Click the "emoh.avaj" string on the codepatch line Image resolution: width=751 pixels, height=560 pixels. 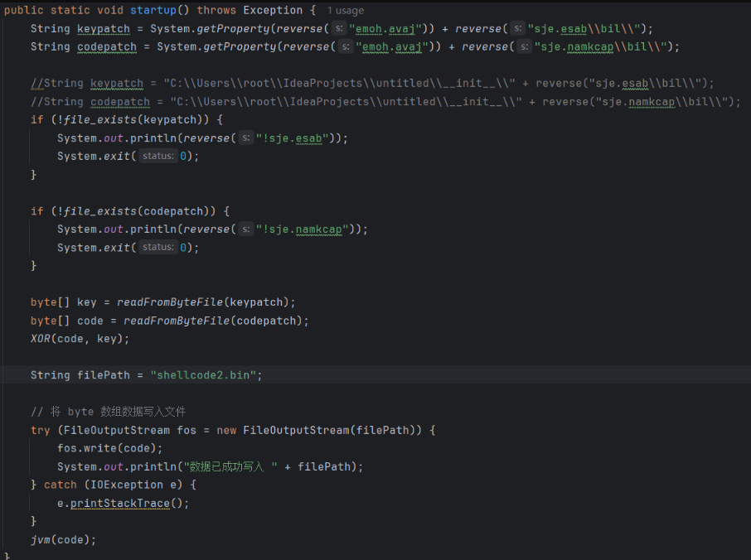tap(392, 47)
